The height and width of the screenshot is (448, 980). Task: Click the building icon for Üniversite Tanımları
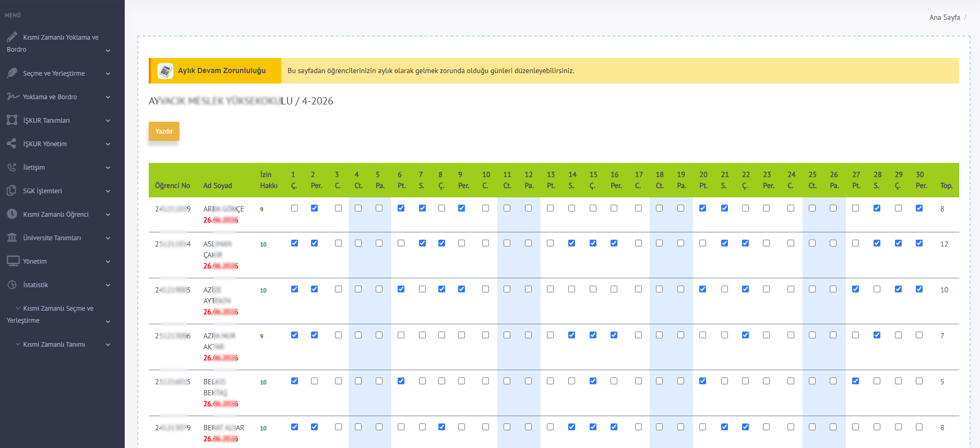[12, 238]
